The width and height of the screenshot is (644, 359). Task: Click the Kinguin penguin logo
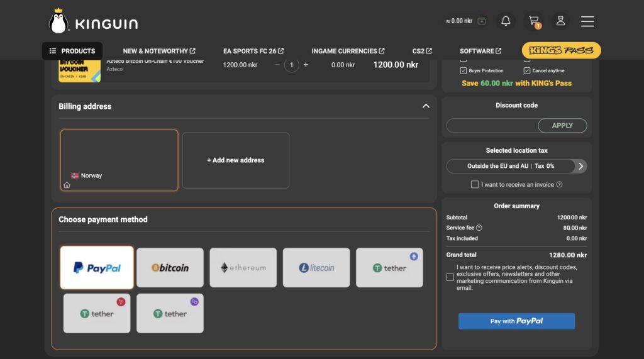point(58,21)
